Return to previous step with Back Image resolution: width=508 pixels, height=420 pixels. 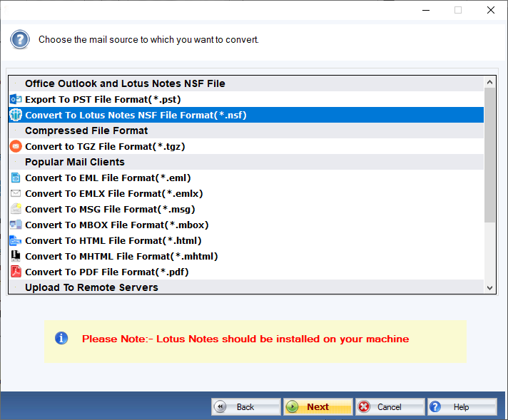click(246, 406)
